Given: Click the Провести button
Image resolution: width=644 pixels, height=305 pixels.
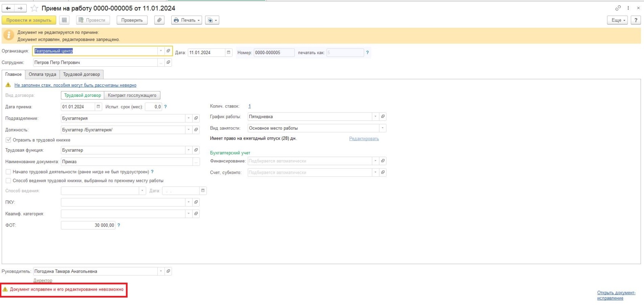Looking at the screenshot, I should [x=93, y=20].
